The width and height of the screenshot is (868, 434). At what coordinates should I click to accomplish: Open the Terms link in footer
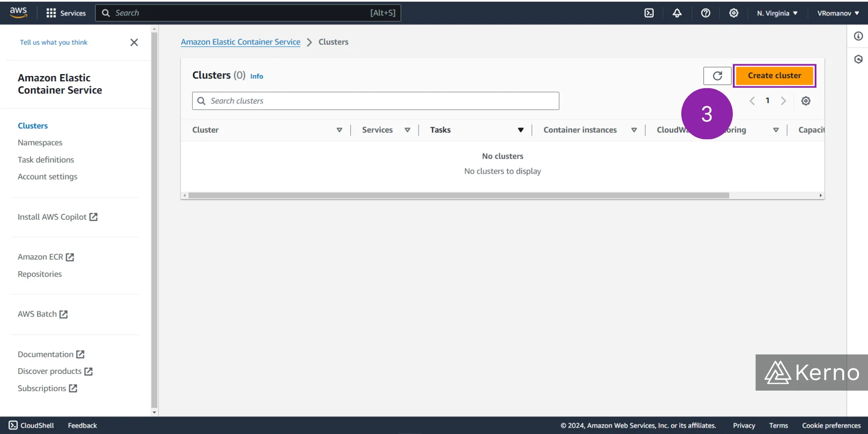[x=778, y=425]
